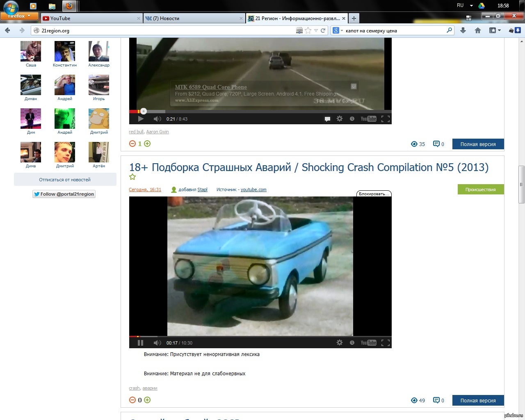The image size is (525, 420).
Task: Open settings gear in lower video player
Action: 340,342
